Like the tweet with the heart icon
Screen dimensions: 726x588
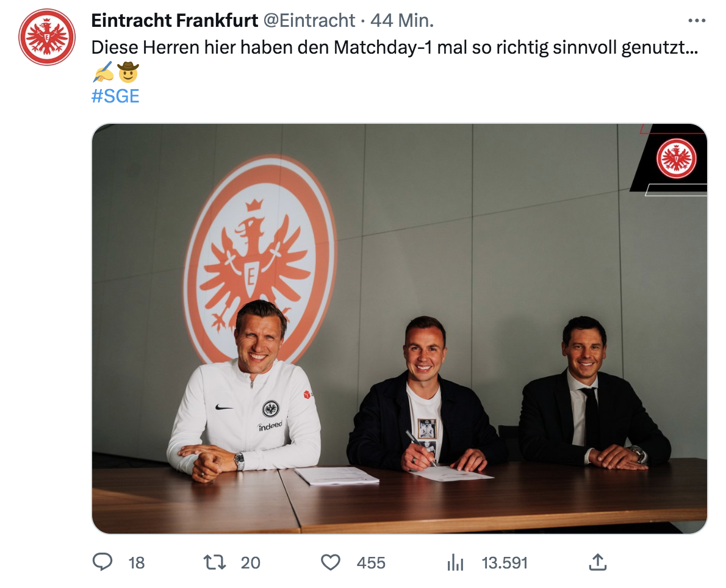tap(330, 562)
